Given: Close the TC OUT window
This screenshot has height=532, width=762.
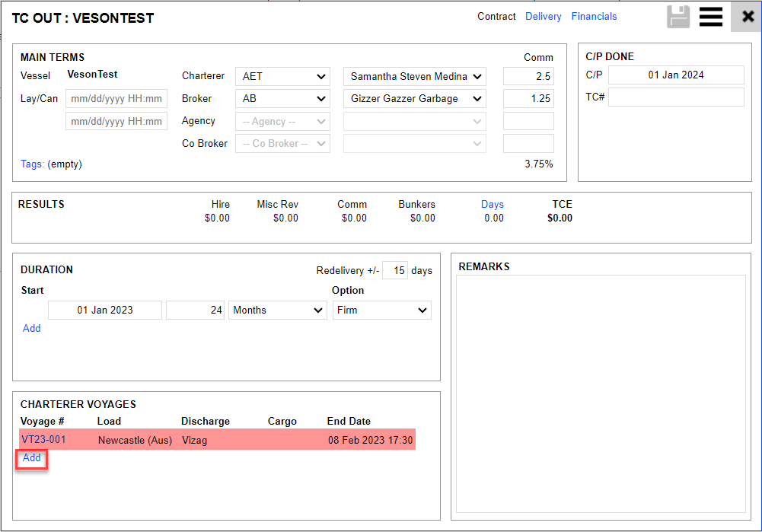Looking at the screenshot, I should pyautogui.click(x=747, y=17).
